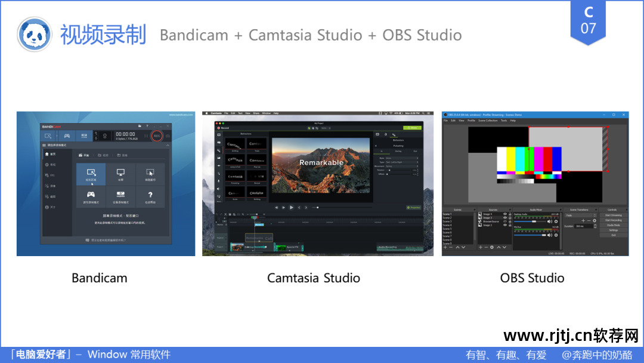Click Bandicam's video editor link at bottom
Viewport: 644px width, 363px height.
coord(106,240)
